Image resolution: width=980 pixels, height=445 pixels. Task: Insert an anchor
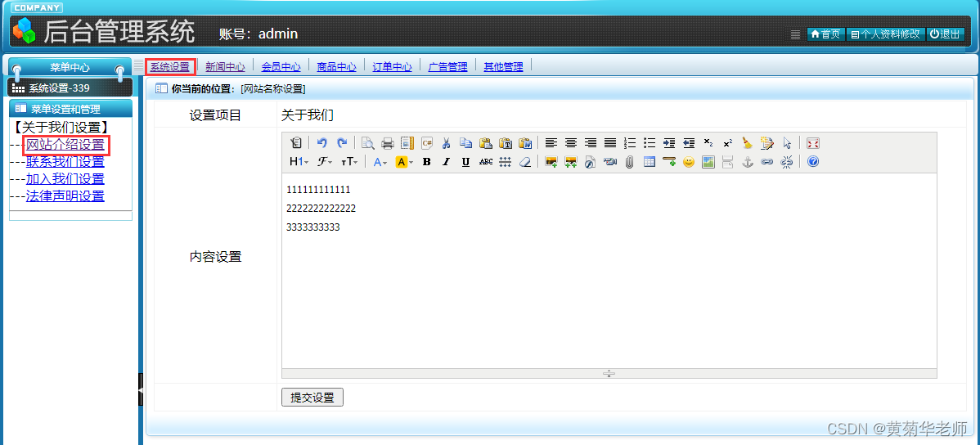click(x=748, y=162)
